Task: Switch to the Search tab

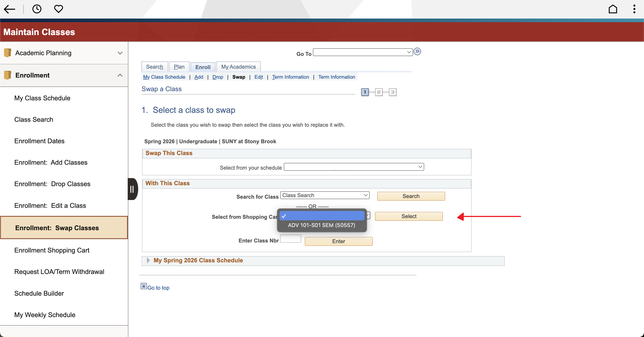Action: 155,67
